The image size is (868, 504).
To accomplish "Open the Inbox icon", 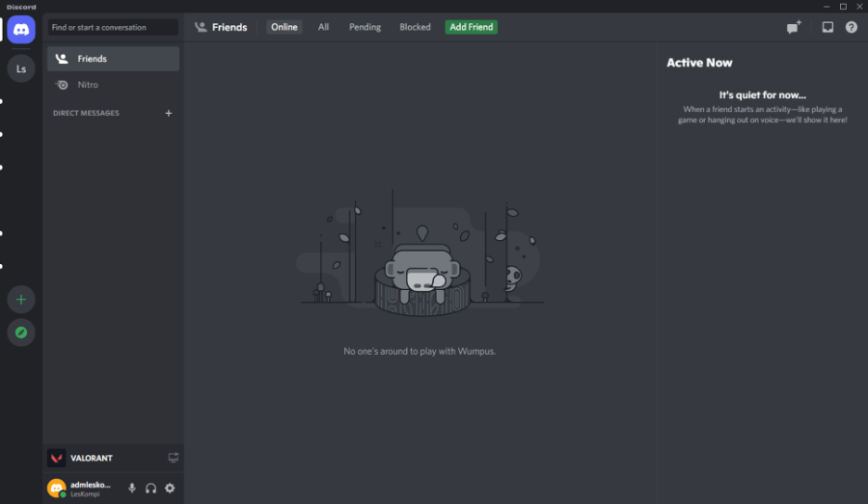I will coord(827,27).
